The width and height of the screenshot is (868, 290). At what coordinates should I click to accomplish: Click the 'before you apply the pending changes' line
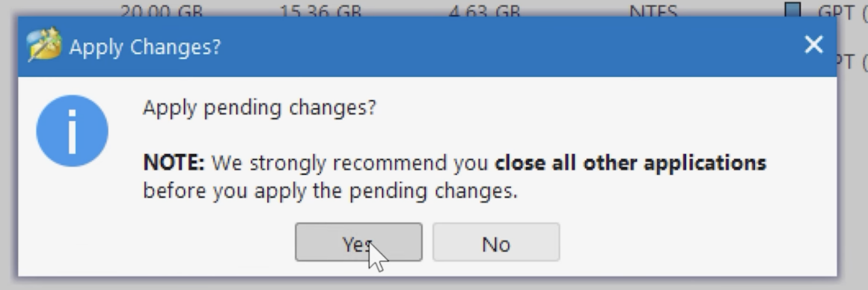pyautogui.click(x=330, y=191)
